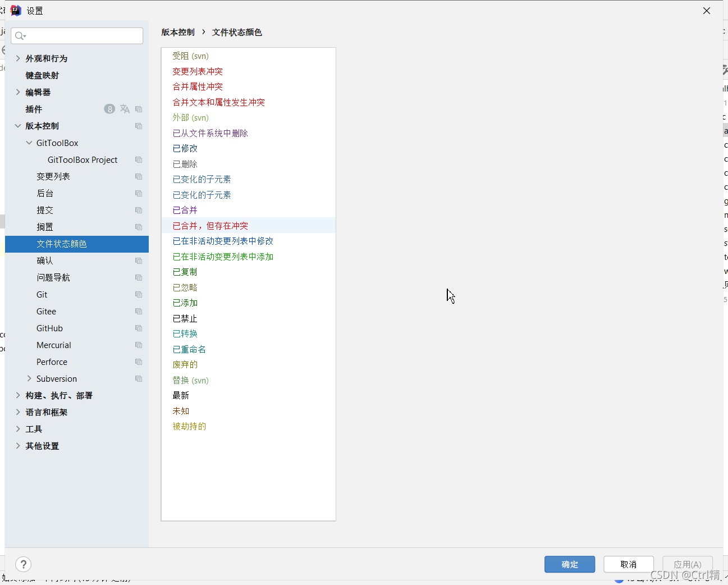
Task: Expand the 语言和框架 section
Action: [18, 412]
